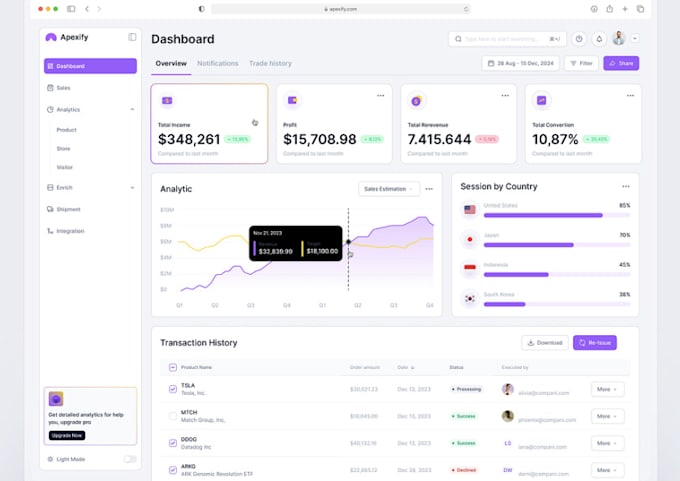This screenshot has height=481, width=680.
Task: Open the Sales Estimation dropdown
Action: [389, 189]
